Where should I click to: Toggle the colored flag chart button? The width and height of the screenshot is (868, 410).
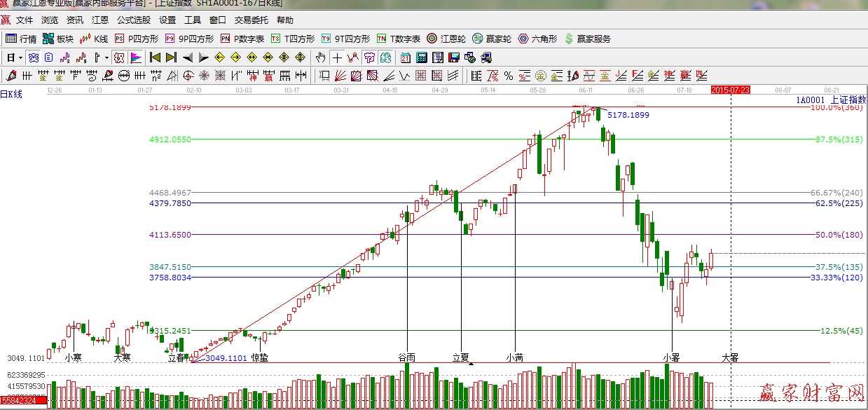click(x=135, y=57)
